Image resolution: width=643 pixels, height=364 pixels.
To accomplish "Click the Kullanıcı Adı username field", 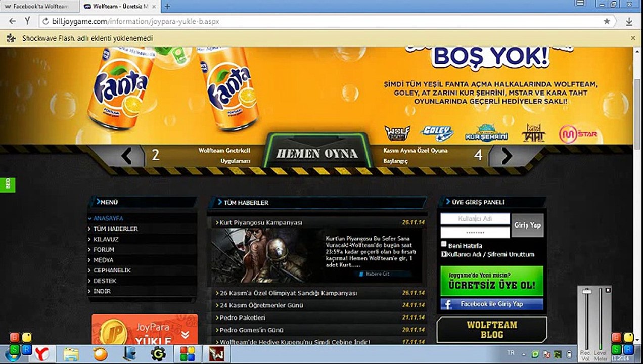I will pyautogui.click(x=475, y=219).
